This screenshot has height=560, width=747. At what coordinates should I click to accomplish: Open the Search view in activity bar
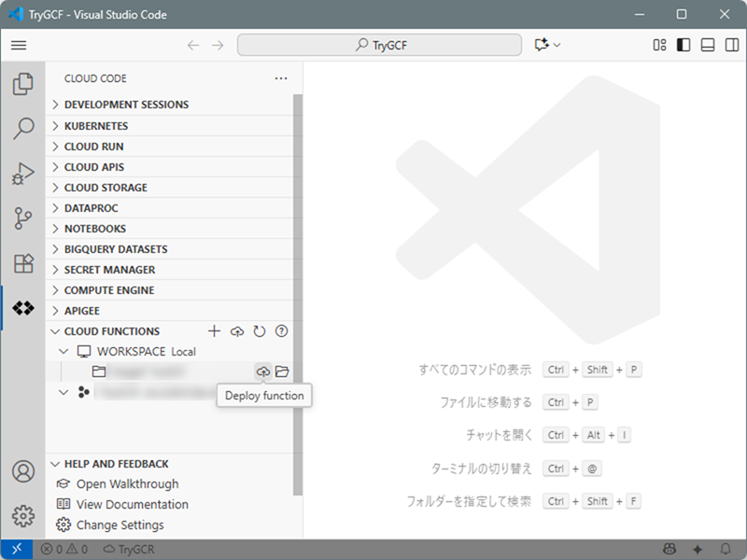pyautogui.click(x=22, y=128)
